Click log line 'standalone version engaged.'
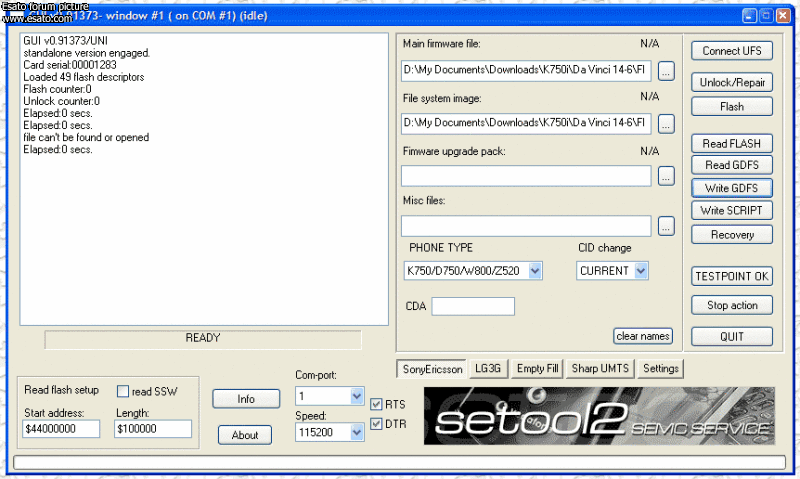Viewport: 800px width, 479px height. click(x=87, y=53)
